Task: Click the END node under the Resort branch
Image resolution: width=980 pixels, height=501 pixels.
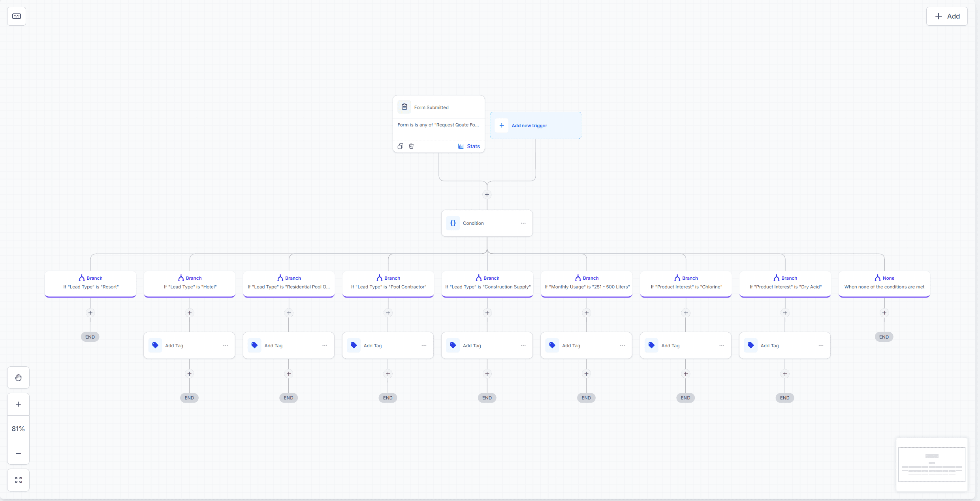Action: pos(90,337)
